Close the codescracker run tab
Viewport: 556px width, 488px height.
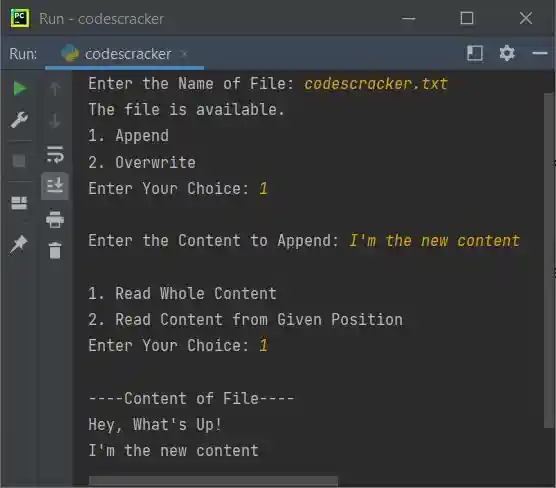point(183,54)
